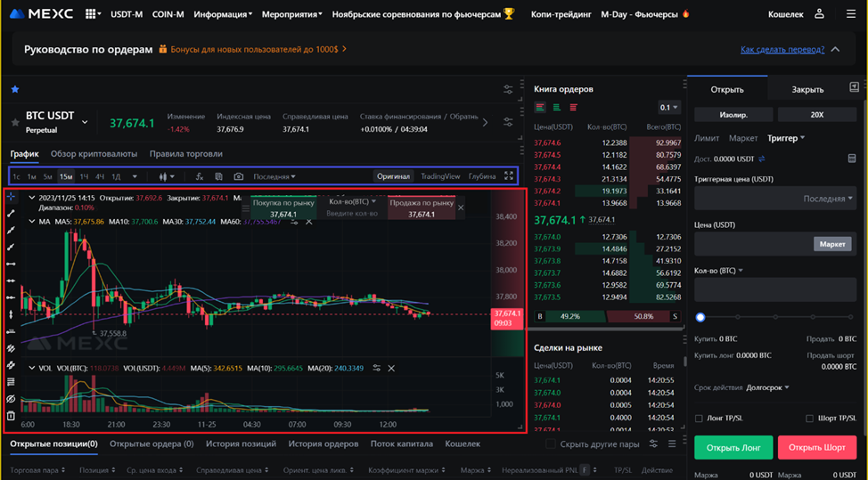Screen dimensions: 868x480
Task: Open the order book 0.1 grouping dropdown
Action: pos(668,108)
